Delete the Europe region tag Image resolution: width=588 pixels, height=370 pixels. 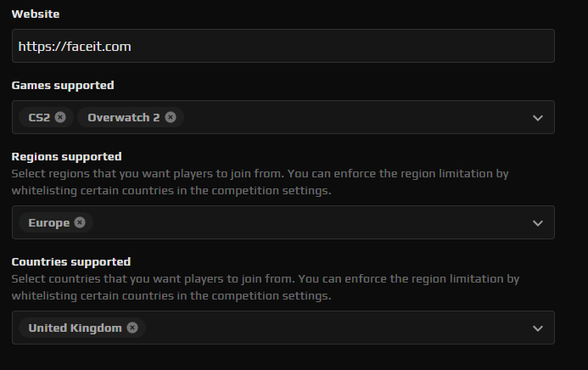point(80,222)
